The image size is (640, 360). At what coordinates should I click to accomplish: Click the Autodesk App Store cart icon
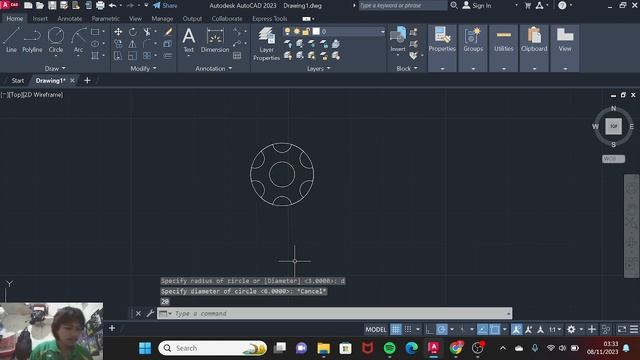coord(528,6)
